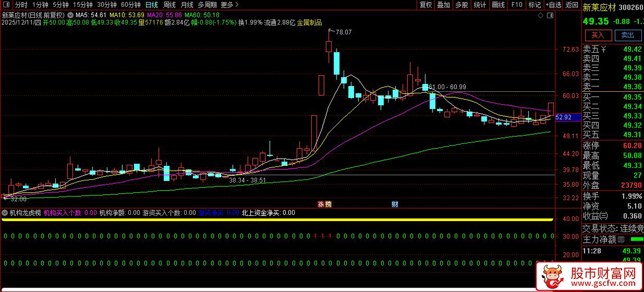Click the 11:28 trade tick row
This screenshot has width=644, height=292.
click(613, 251)
